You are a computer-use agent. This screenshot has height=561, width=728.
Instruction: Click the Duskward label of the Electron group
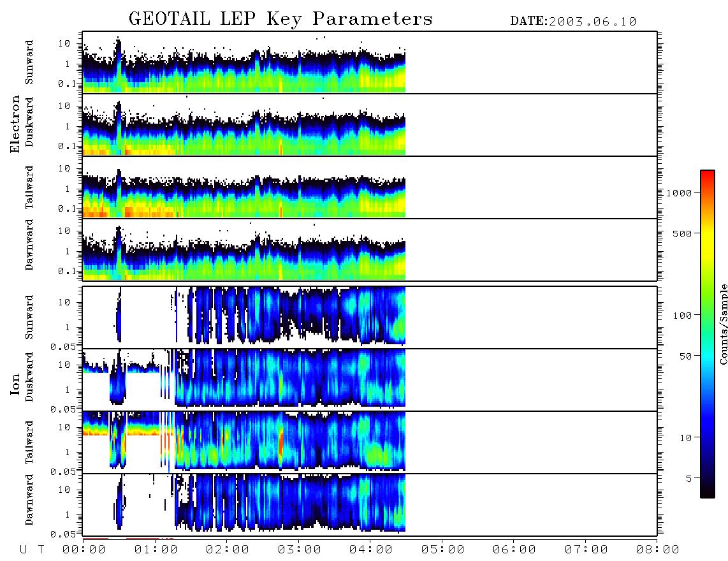point(29,122)
